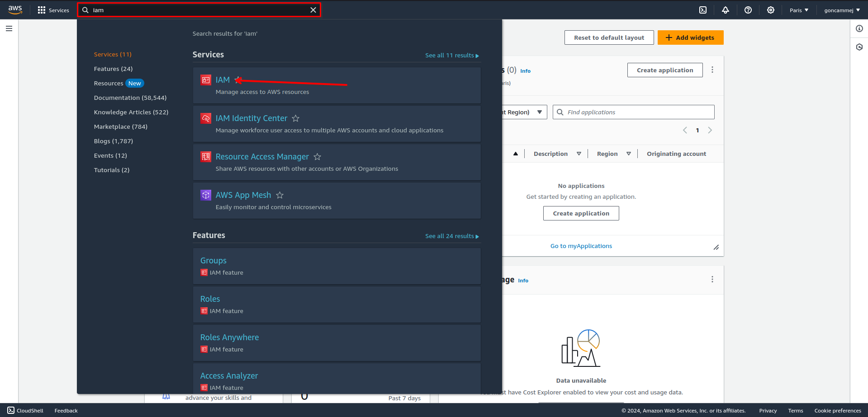Open the goncammej account dropdown
The image size is (868, 417).
point(842,10)
